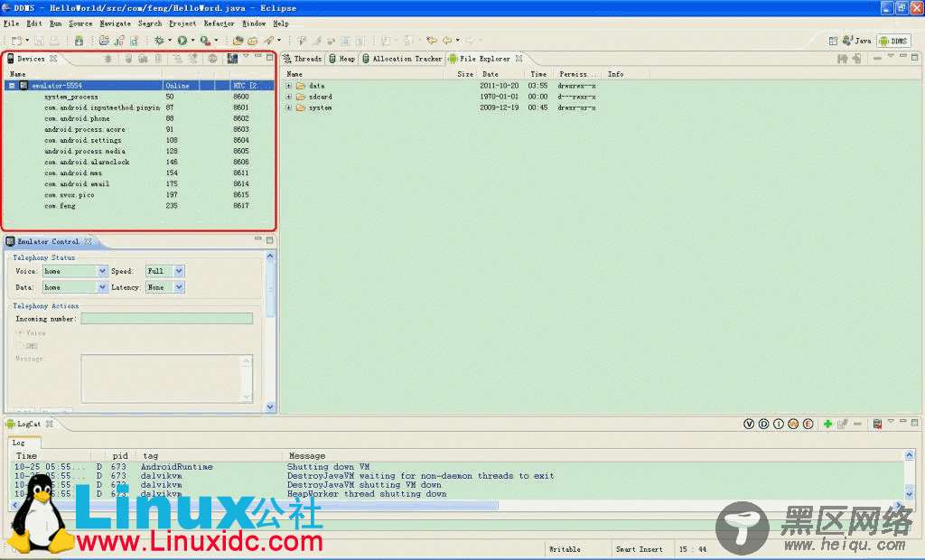Click the Size column header
This screenshot has height=560, width=925.
465,74
